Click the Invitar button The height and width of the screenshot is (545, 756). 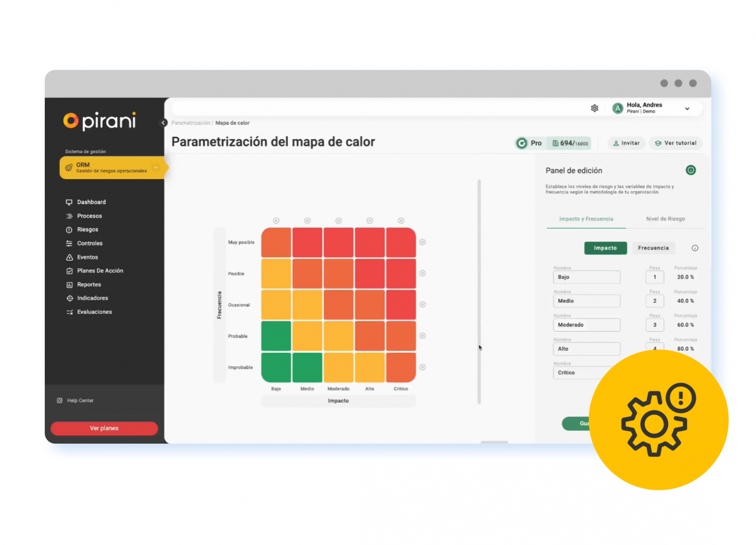coord(626,143)
